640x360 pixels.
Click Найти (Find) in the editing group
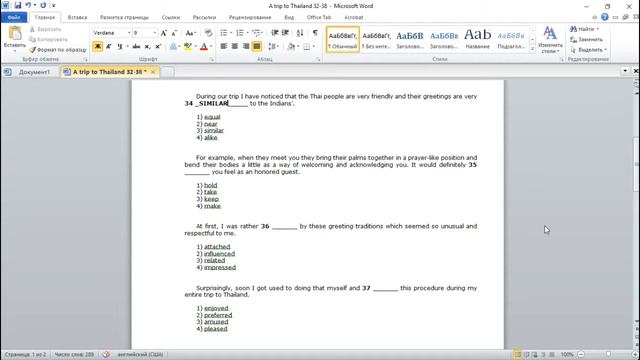(584, 29)
